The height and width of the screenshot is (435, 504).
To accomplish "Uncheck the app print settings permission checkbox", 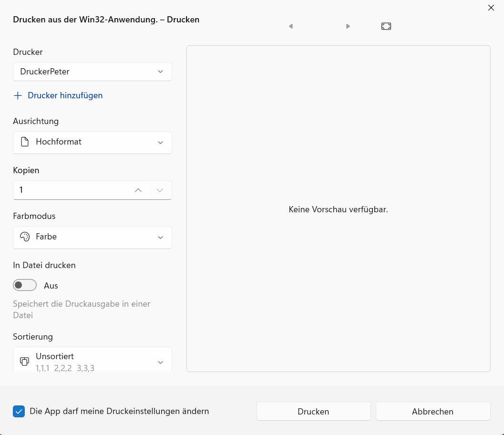I will click(19, 411).
